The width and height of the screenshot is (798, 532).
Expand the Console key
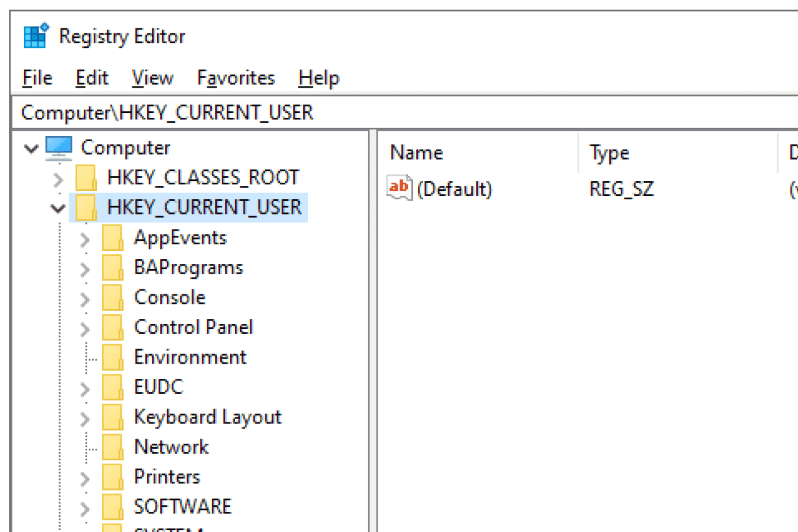click(85, 299)
